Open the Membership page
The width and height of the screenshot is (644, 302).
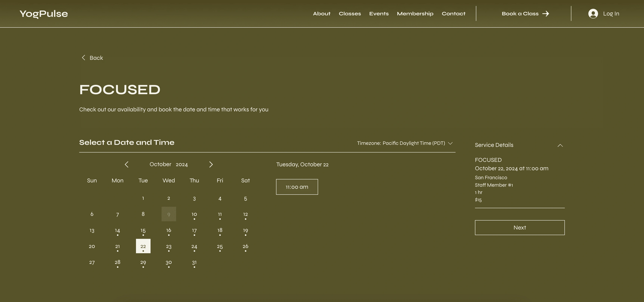(415, 13)
